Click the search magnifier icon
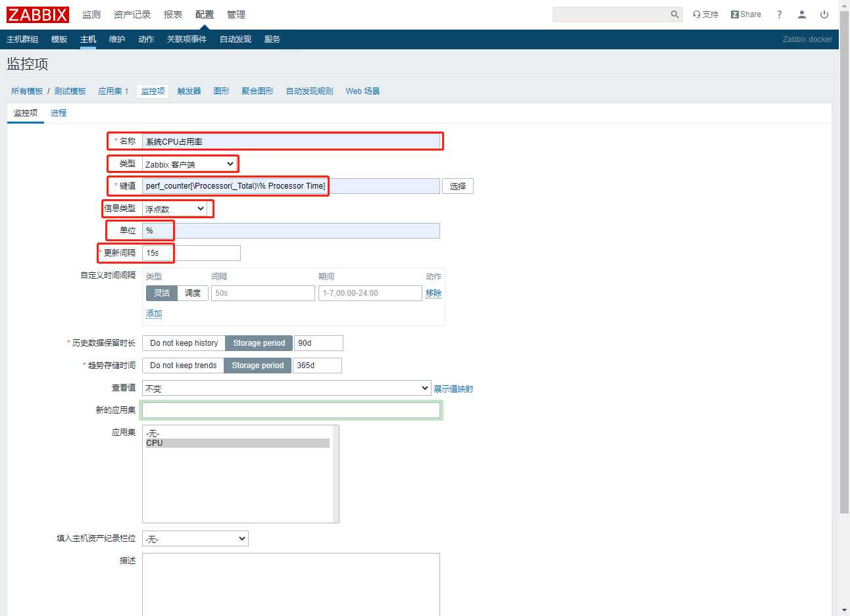Viewport: 850px width, 616px height. pos(674,14)
